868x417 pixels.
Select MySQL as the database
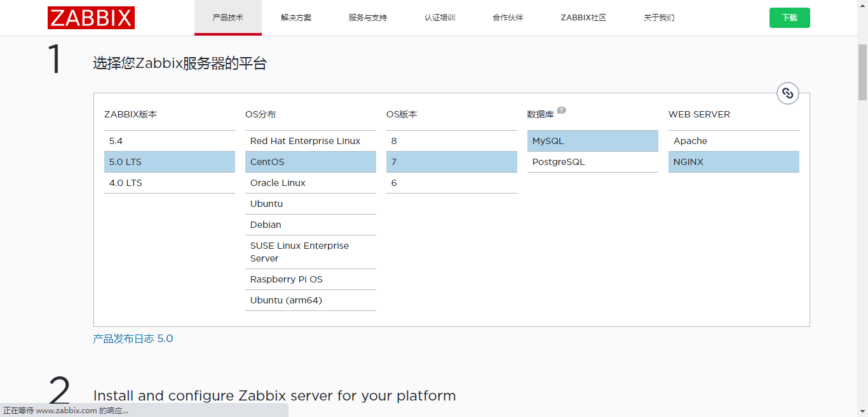pyautogui.click(x=592, y=140)
